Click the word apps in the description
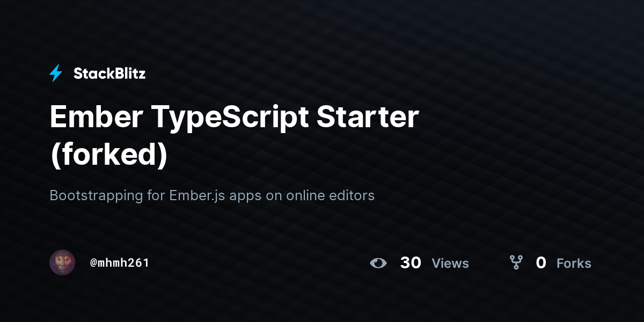Viewport: 644px width, 322px height. tap(246, 196)
